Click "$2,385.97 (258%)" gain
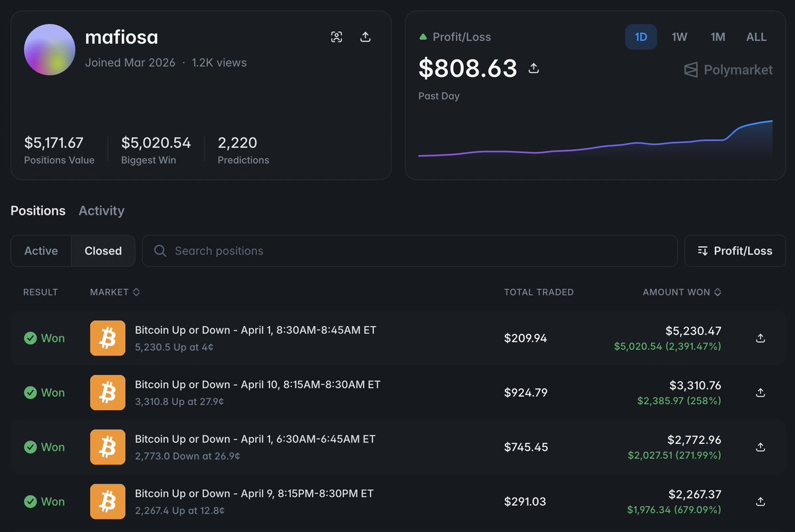 coord(679,400)
